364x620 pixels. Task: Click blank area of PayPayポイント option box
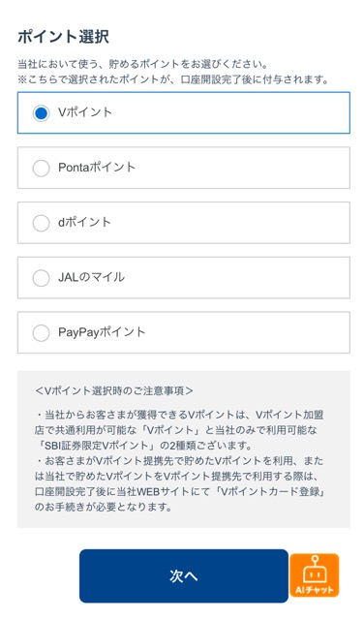245,332
